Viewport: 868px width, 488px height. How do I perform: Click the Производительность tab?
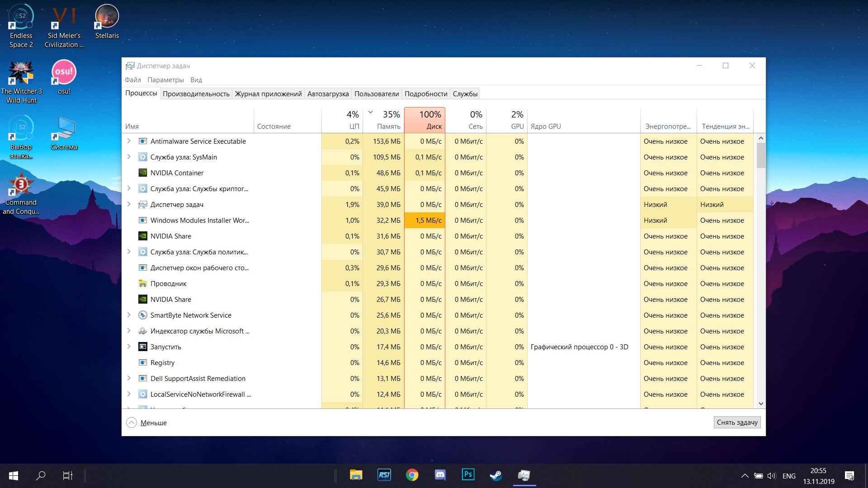pos(196,94)
